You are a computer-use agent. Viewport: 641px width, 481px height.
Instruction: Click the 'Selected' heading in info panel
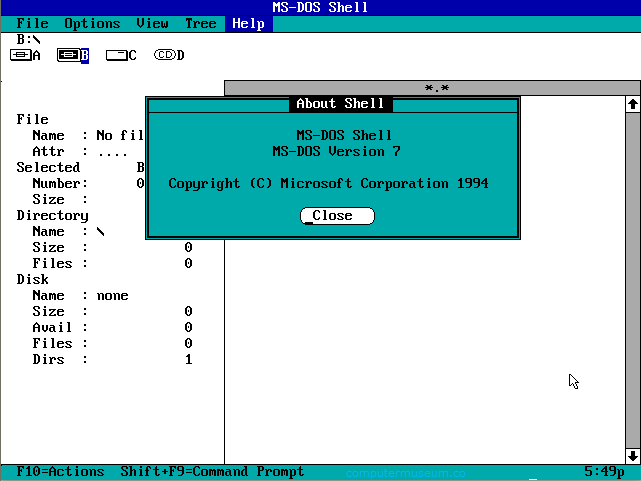coord(48,168)
